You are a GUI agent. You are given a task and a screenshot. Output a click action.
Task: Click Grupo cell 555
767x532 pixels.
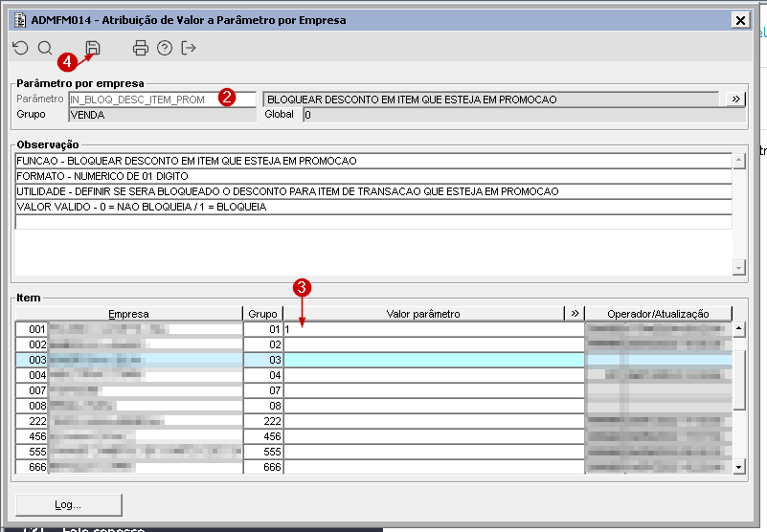coord(263,452)
